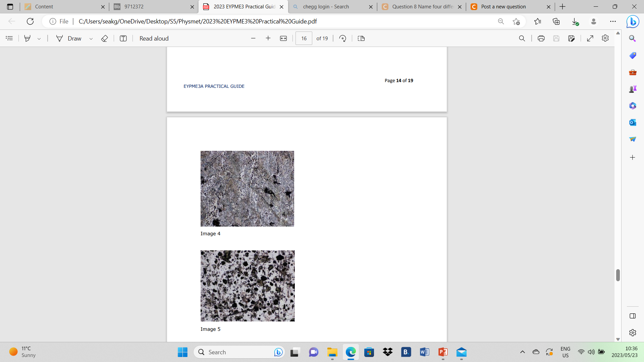Open PDF settings and more options
The width and height of the screenshot is (644, 362).
click(605, 38)
